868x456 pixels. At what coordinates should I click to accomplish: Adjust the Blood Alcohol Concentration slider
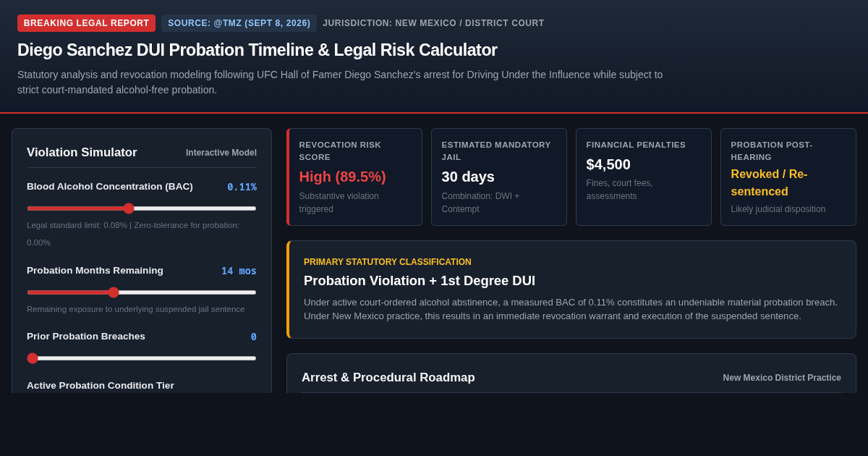(x=142, y=208)
